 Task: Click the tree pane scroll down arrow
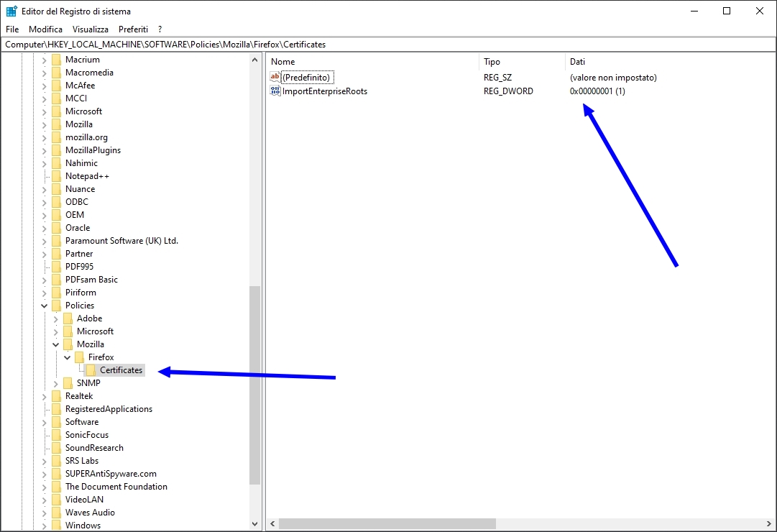pos(254,523)
